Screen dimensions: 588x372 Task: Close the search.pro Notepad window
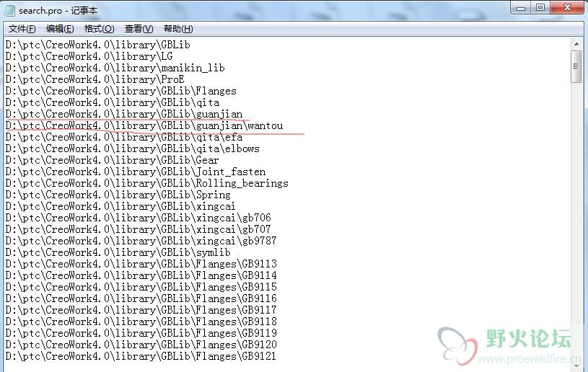(x=567, y=8)
